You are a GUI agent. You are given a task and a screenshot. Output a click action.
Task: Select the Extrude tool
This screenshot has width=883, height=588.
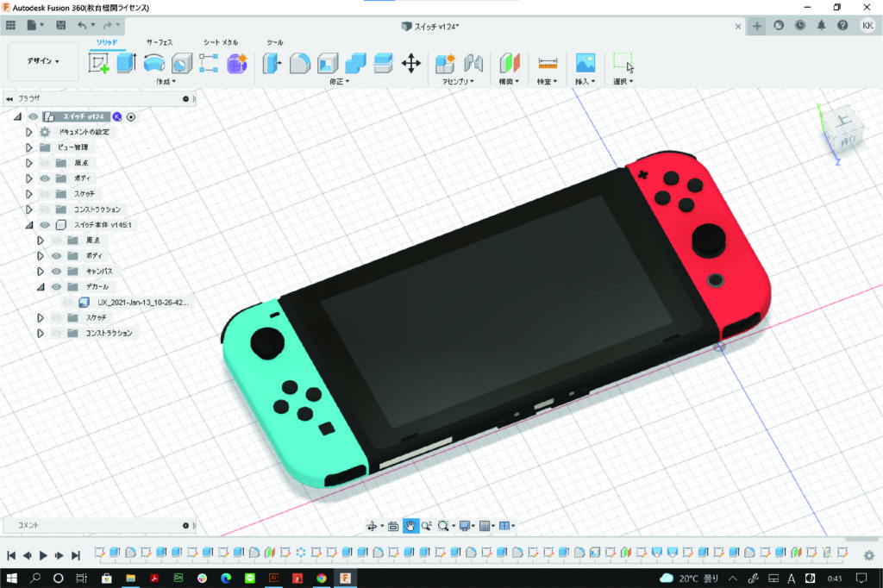(127, 63)
